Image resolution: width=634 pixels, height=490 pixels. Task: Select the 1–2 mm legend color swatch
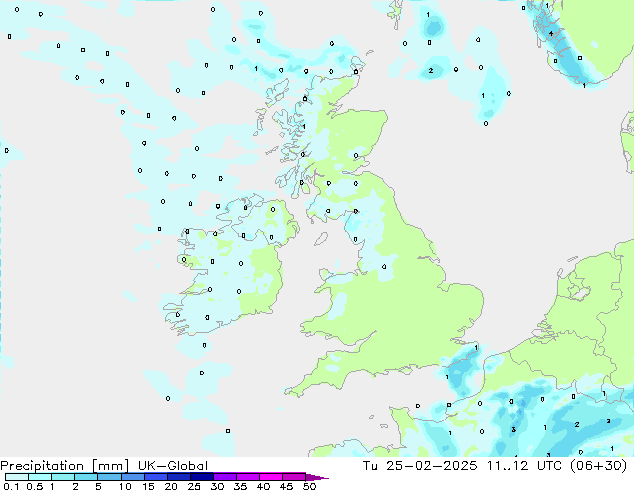click(63, 477)
